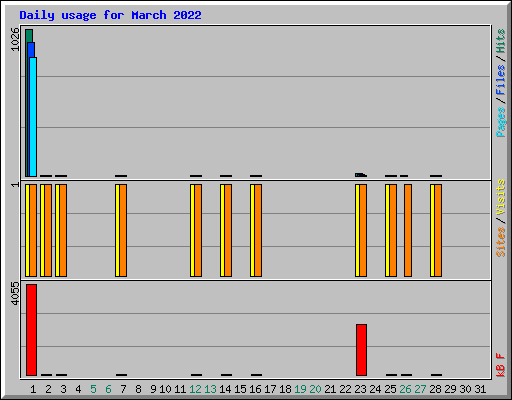Click day label 26 on the x-axis
This screenshot has width=512, height=400.
pyautogui.click(x=405, y=389)
